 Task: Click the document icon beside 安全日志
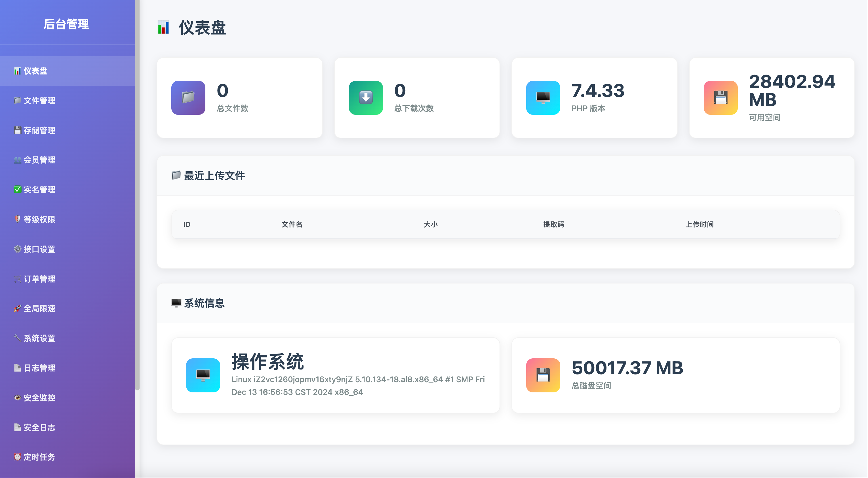[x=18, y=428]
